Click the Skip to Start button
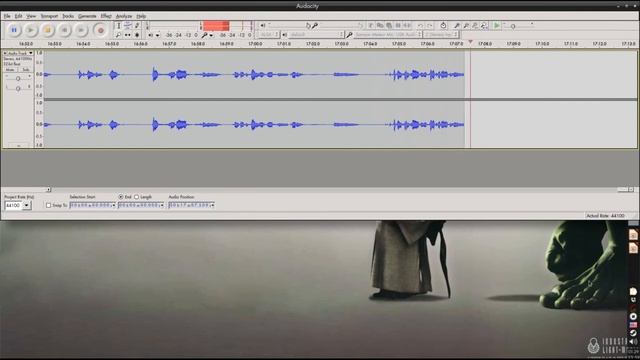 click(x=64, y=30)
